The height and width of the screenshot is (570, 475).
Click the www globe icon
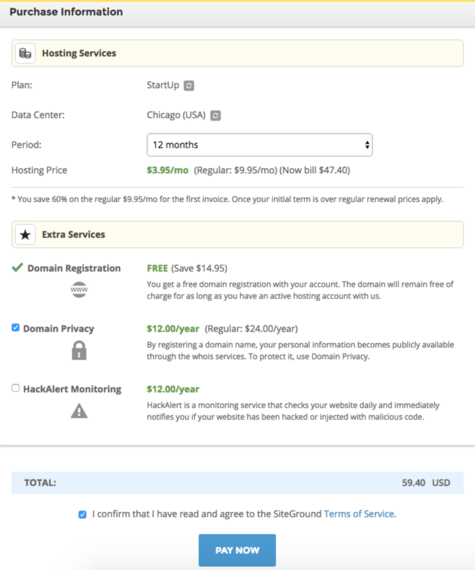(79, 290)
